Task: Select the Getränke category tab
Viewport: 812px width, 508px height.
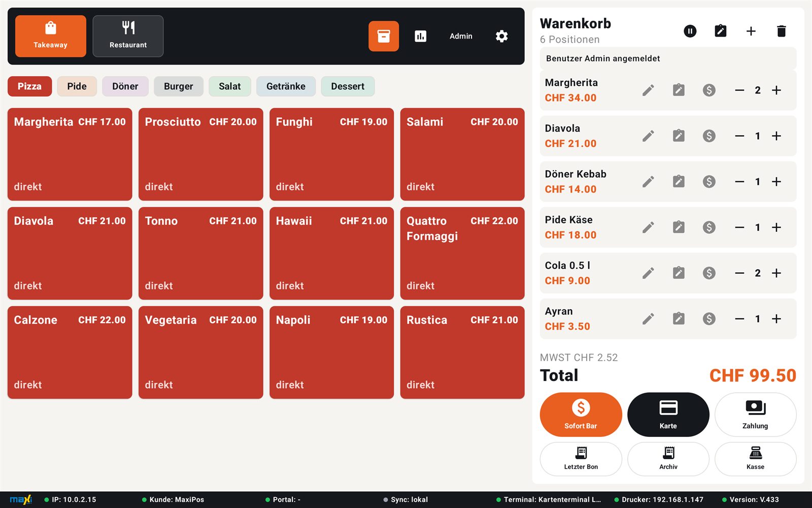Action: click(286, 86)
